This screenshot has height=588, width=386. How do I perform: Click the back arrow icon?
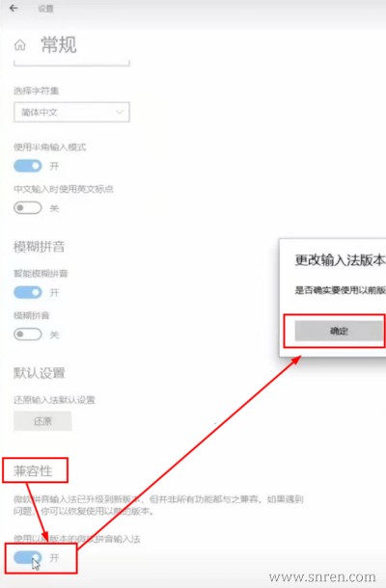pyautogui.click(x=14, y=9)
